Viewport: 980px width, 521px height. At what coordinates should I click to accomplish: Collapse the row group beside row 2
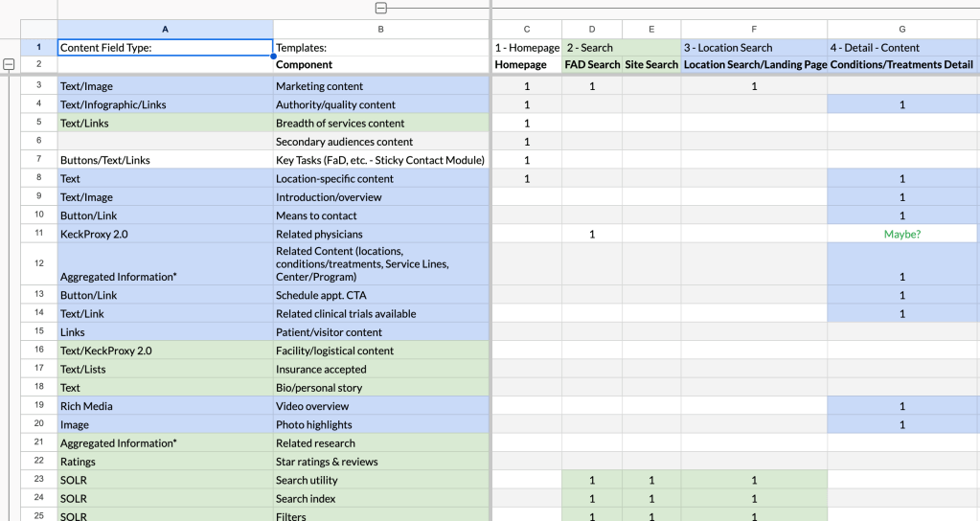coord(10,65)
